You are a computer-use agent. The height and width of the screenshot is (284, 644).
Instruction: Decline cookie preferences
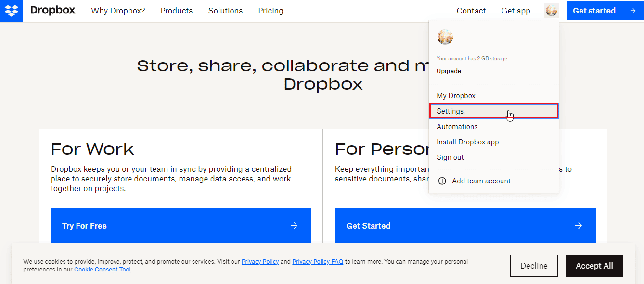534,265
